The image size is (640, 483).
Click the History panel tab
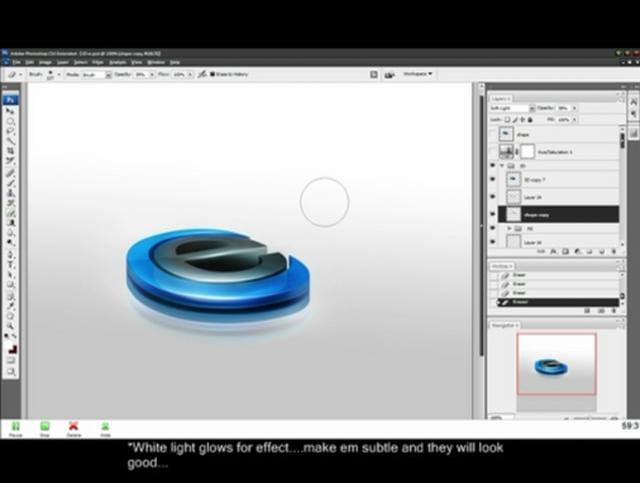502,266
